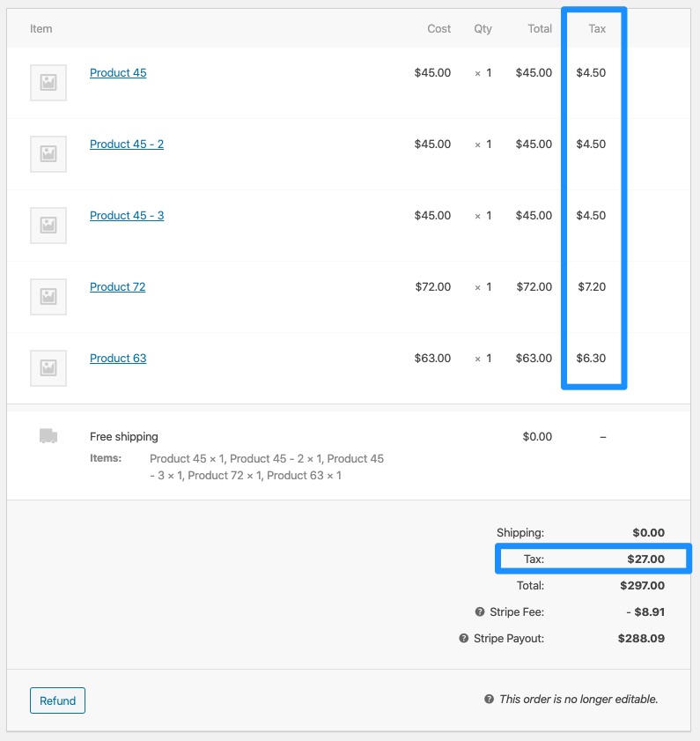Screen dimensions: 700x741
Task: Click the Refund button
Action: coord(57,700)
